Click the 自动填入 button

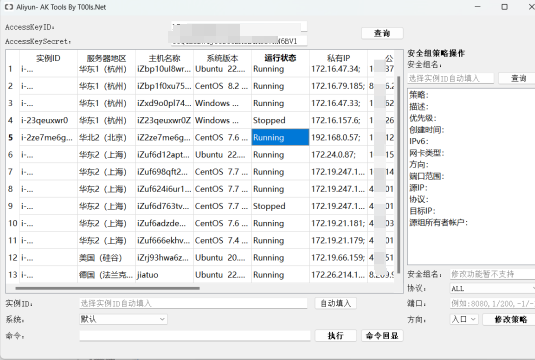335,303
